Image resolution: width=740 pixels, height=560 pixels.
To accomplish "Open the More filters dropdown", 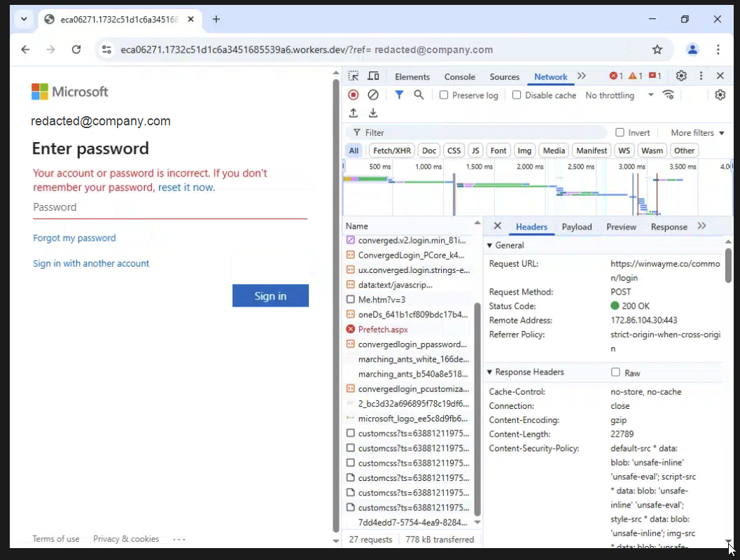I will 697,133.
